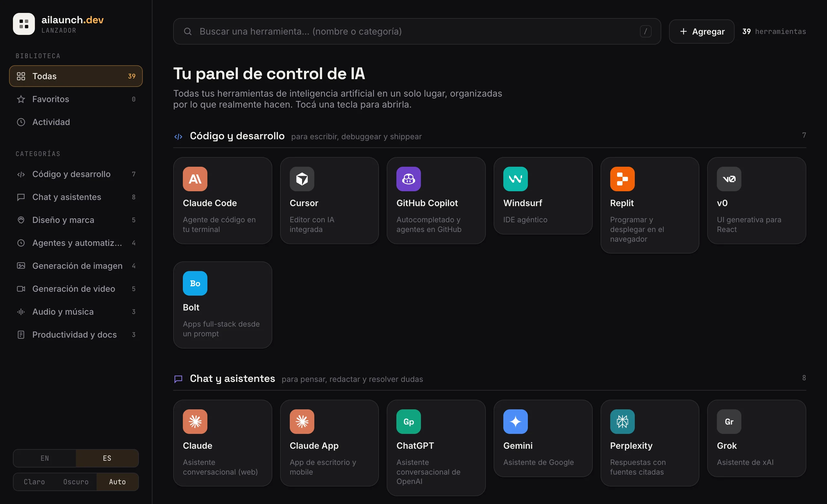Open Actividad in the sidebar
The image size is (827, 504).
tap(76, 122)
